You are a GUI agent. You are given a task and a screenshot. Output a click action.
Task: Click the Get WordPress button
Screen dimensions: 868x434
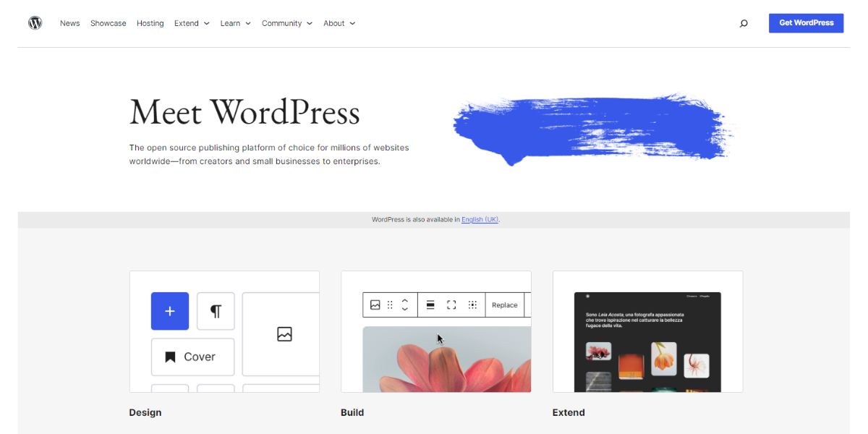click(805, 22)
